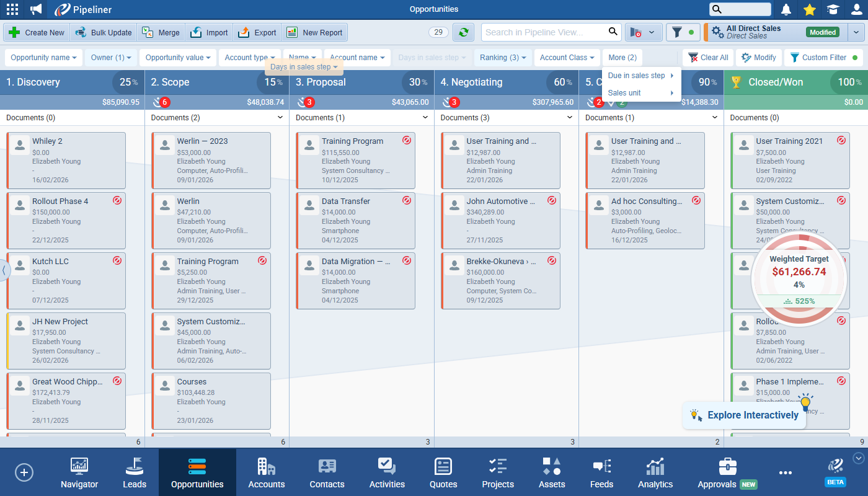Expand Documents (2) in Scope column

[280, 118]
